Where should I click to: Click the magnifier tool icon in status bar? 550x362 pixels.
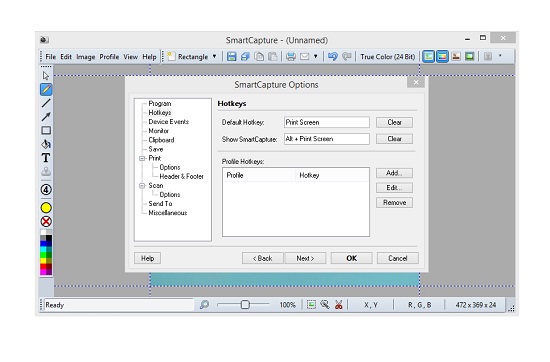(x=325, y=304)
